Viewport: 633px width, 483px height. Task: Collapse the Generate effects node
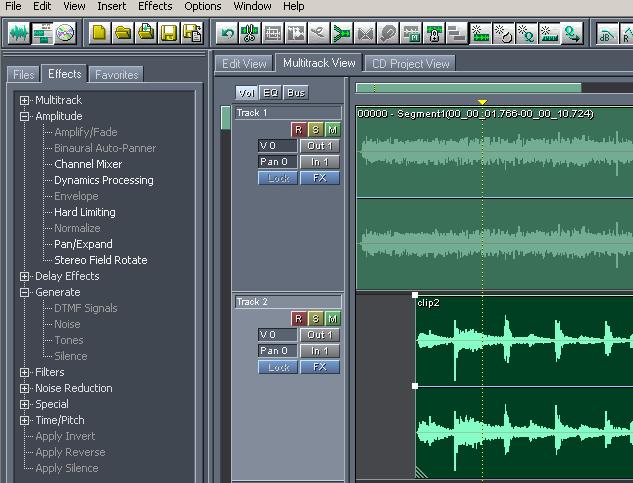[x=25, y=292]
